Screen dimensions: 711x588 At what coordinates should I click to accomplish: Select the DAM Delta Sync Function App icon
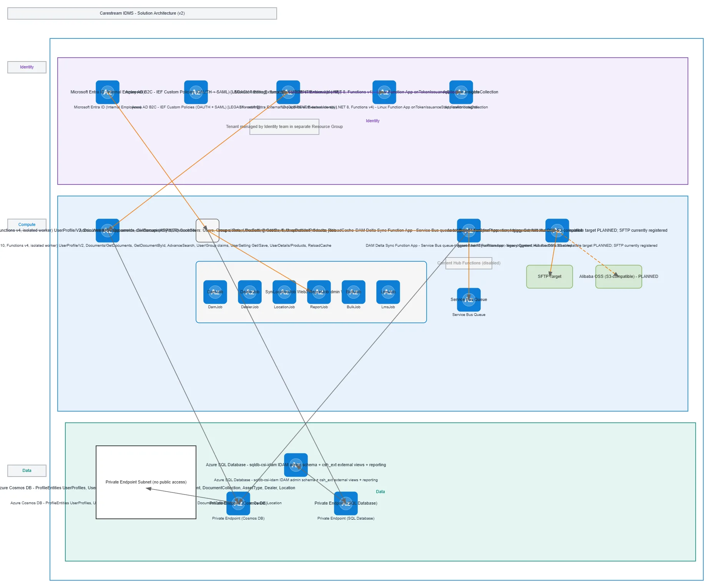click(469, 231)
